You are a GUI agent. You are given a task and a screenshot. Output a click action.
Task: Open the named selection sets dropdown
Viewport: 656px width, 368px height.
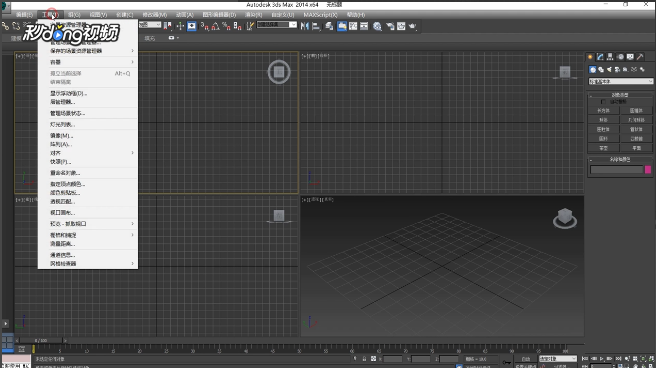click(x=277, y=25)
